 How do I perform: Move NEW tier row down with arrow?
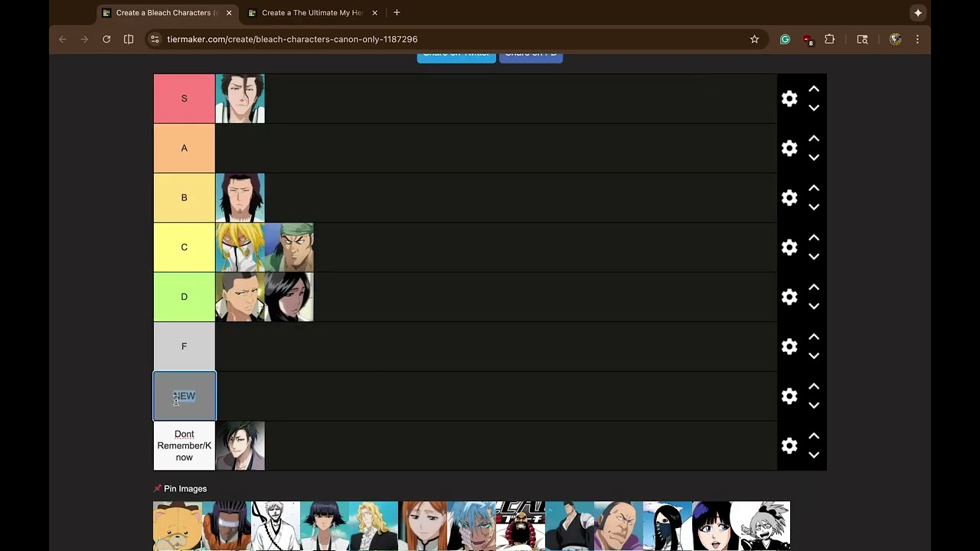coord(814,405)
